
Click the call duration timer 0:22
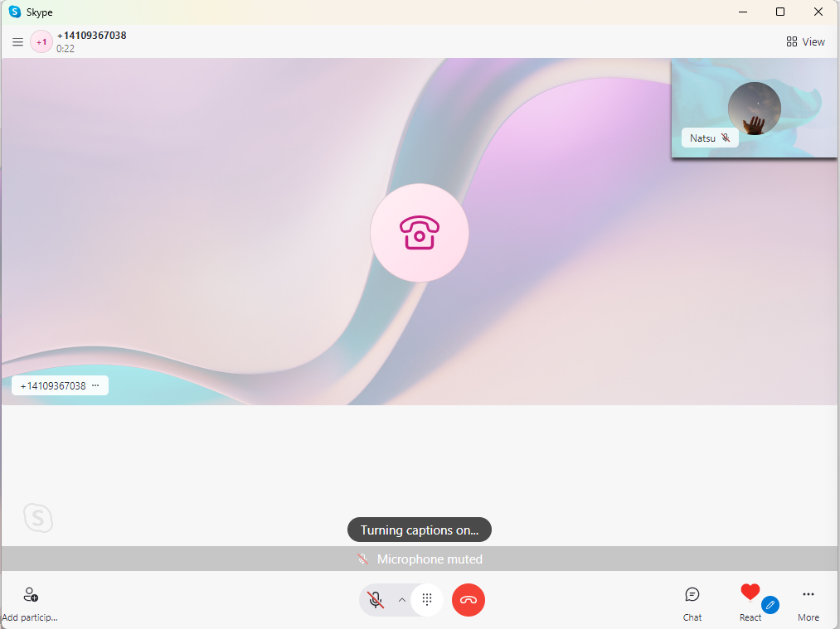click(66, 49)
